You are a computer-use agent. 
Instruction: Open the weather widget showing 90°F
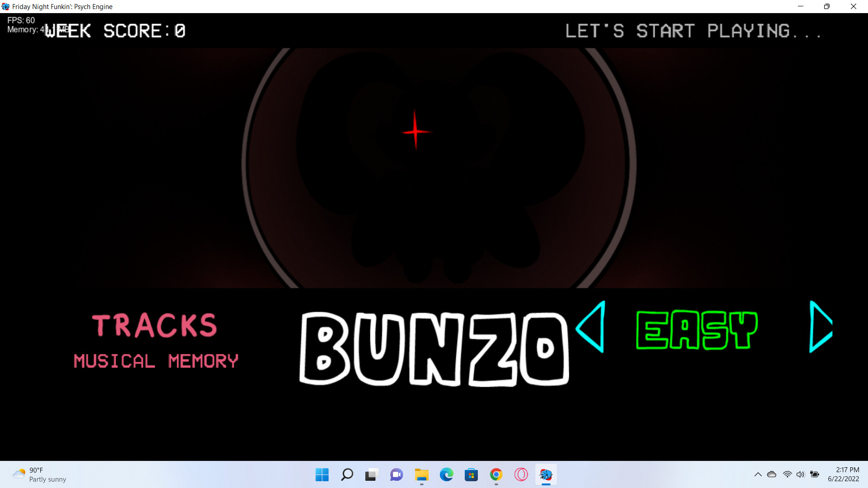point(39,474)
